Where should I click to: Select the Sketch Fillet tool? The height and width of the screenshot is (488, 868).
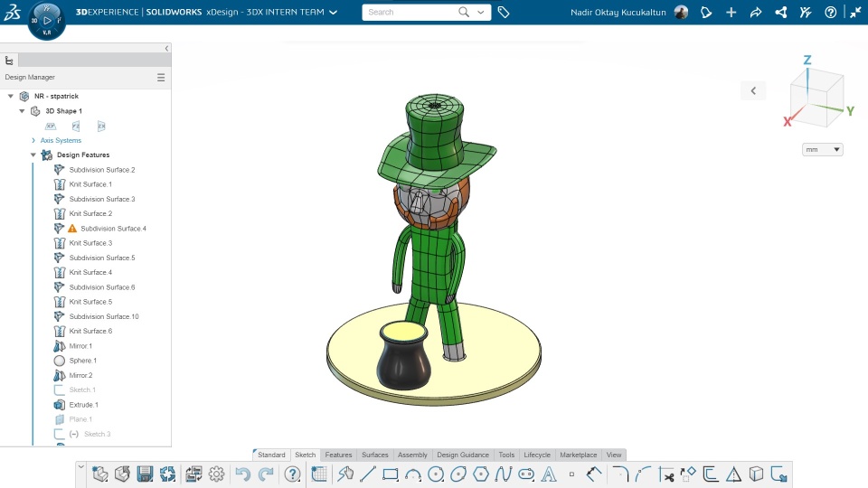coord(620,474)
